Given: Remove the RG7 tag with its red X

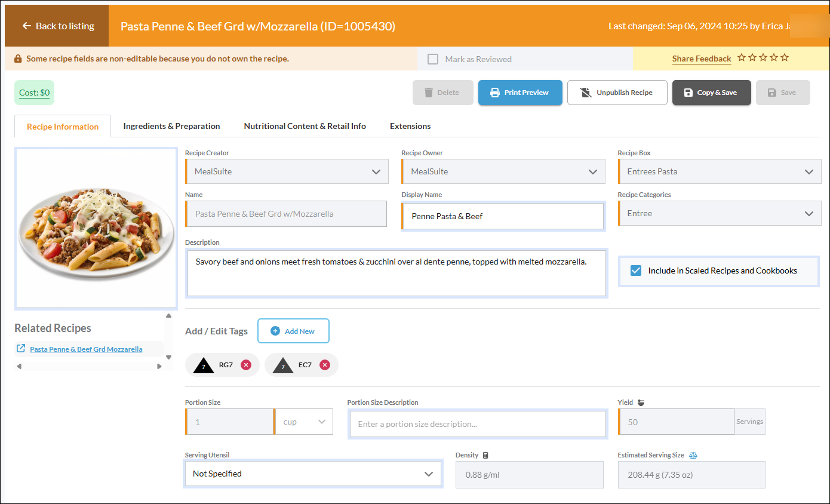Looking at the screenshot, I should [x=246, y=365].
